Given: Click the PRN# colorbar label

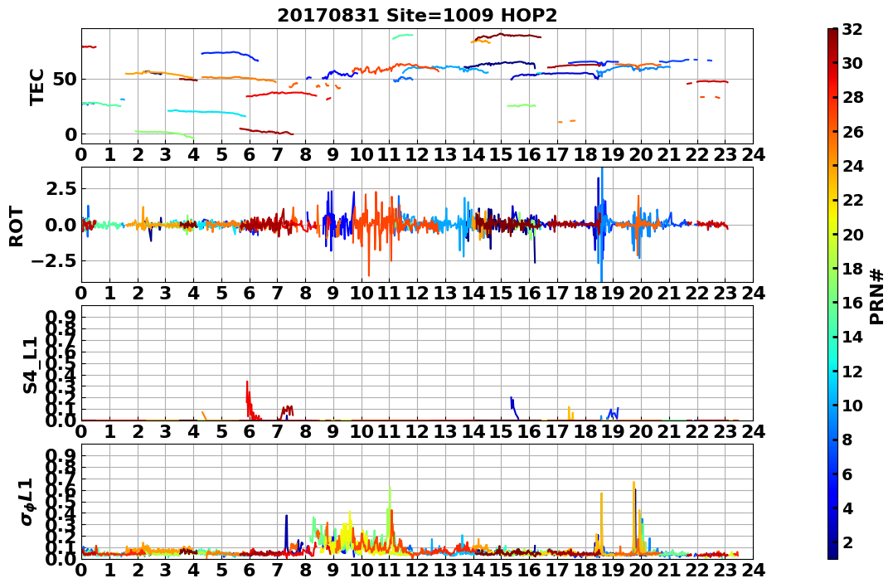Looking at the screenshot, I should (x=877, y=296).
